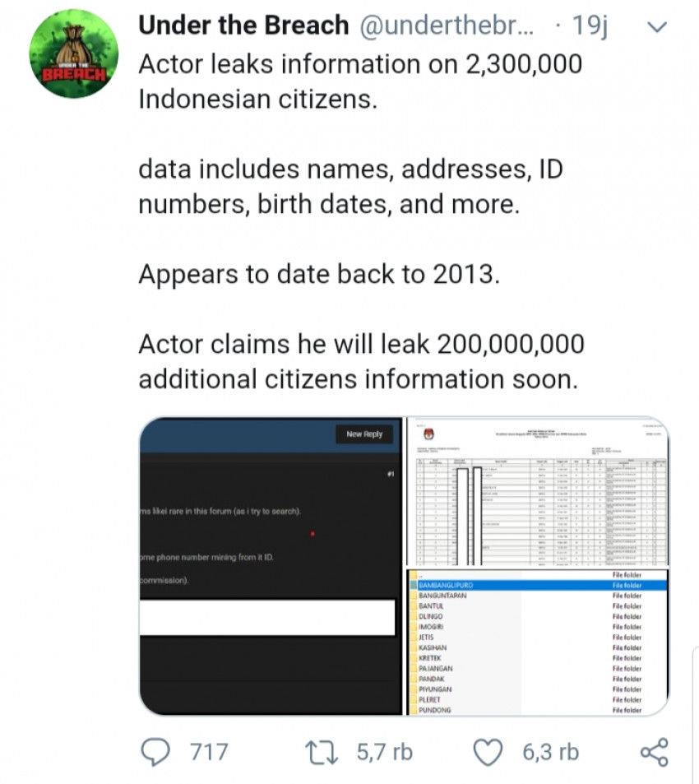Screen dimensions: 699x784
Task: Select the tweet text about 2,300,000 citizens
Action: coord(360,81)
